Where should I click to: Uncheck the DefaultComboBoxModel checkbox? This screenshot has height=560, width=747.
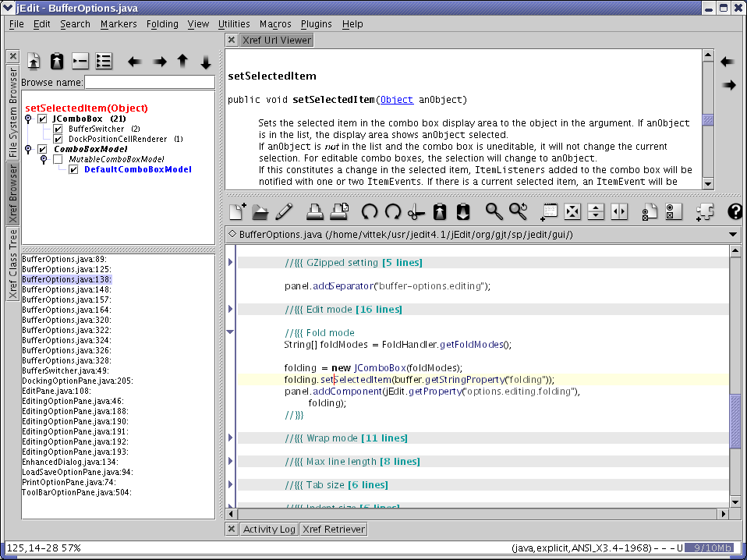[73, 170]
